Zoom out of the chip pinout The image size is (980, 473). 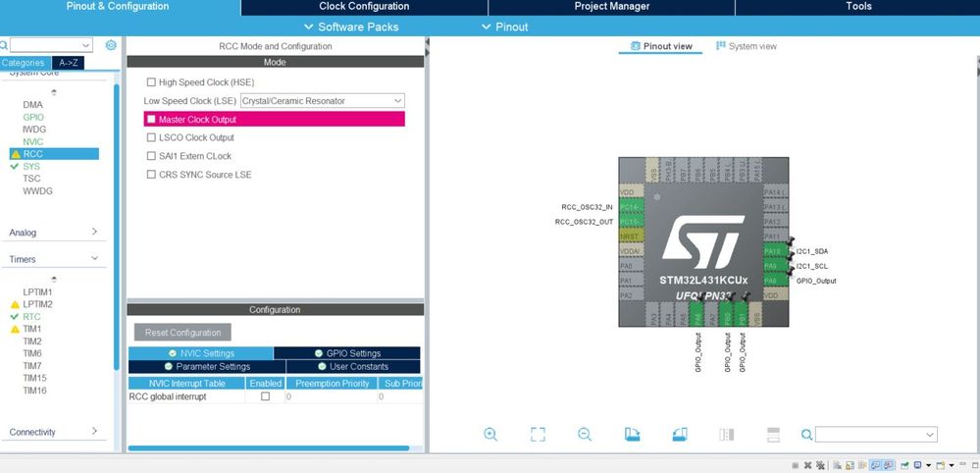(x=585, y=435)
